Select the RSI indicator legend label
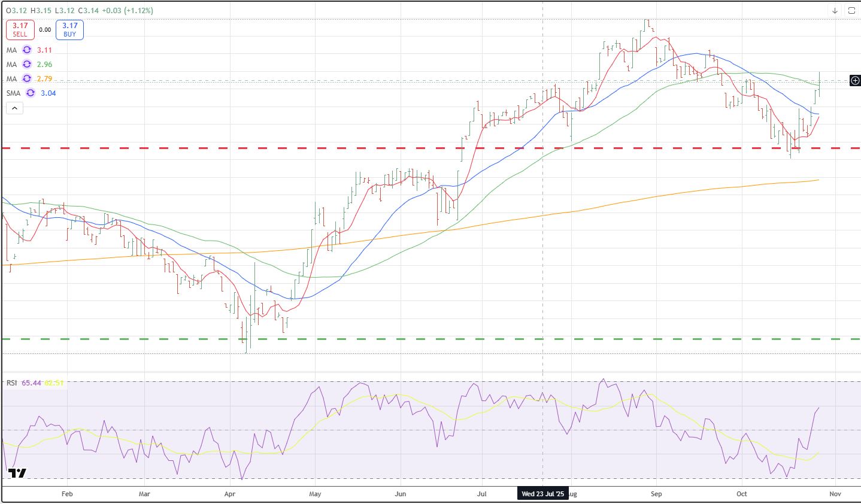The height and width of the screenshot is (504, 861). point(12,382)
